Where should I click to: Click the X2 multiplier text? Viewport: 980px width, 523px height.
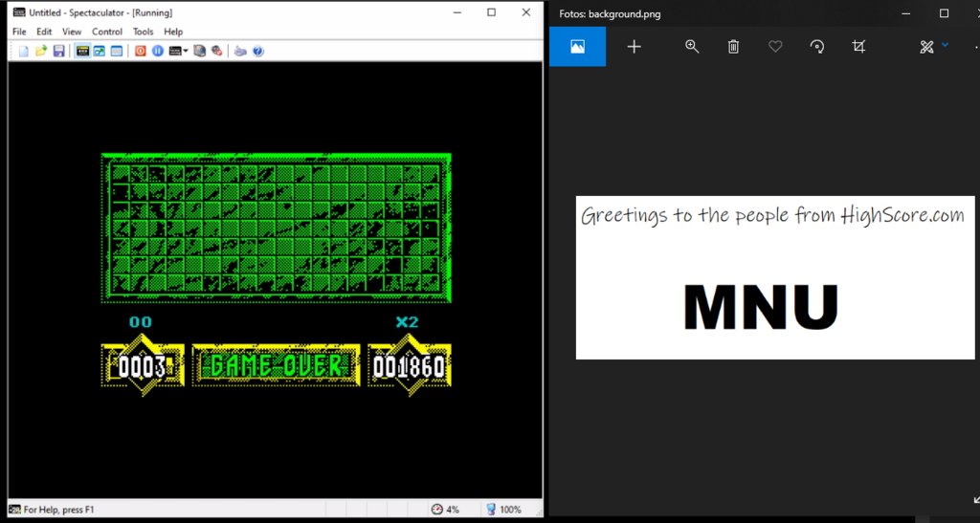pos(407,322)
